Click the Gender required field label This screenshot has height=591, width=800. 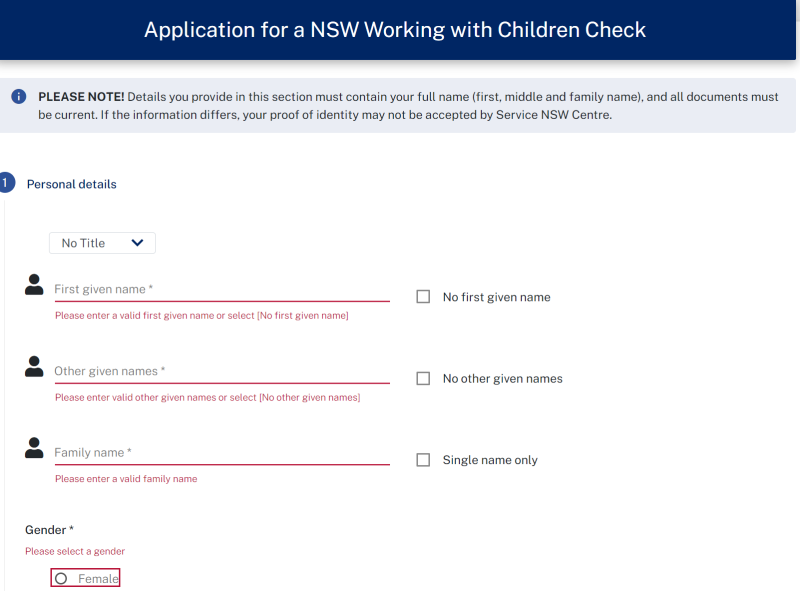[47, 529]
